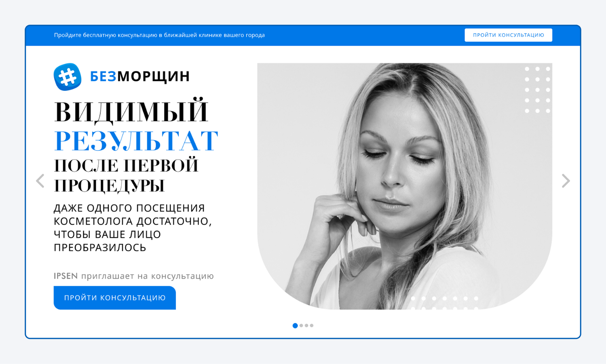
Task: Click the blue РЕЗУЛЬТАТ headline word
Action: coord(136,141)
